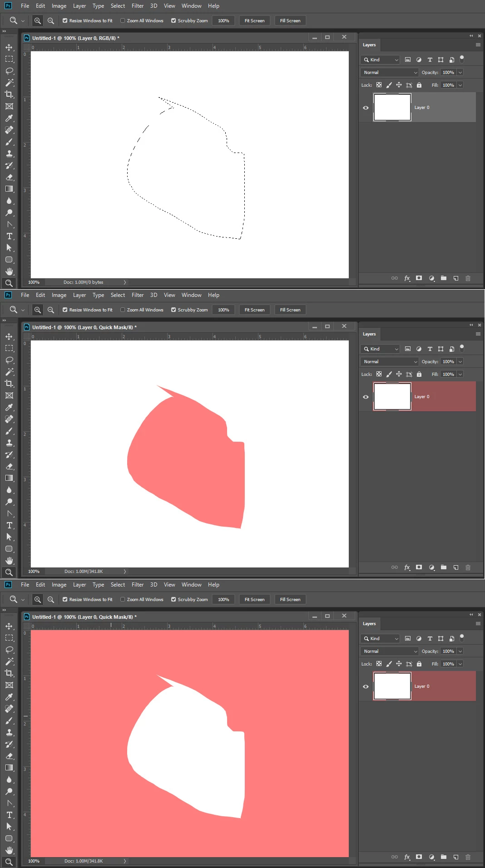Viewport: 485px width, 868px height.
Task: Select Crop tool in the RGB/8 window
Action: (x=9, y=94)
